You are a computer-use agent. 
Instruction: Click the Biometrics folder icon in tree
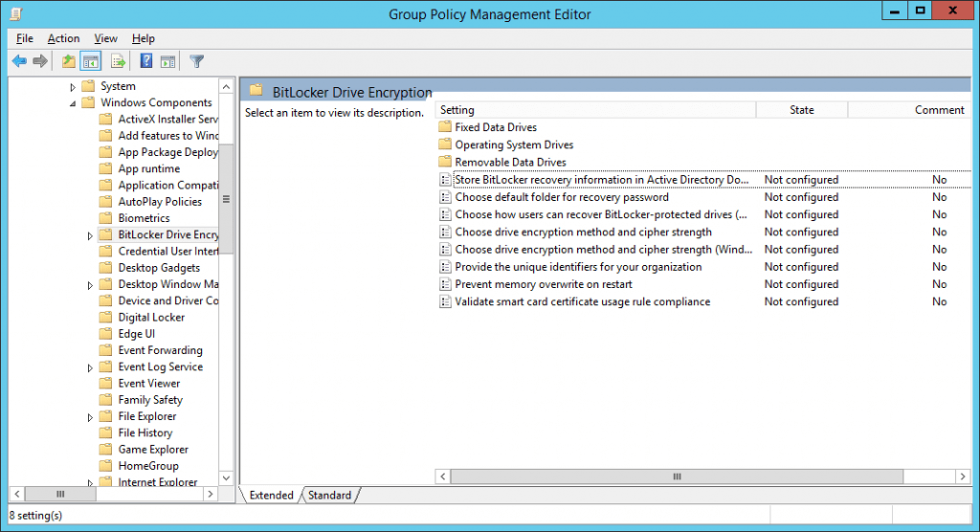[105, 217]
